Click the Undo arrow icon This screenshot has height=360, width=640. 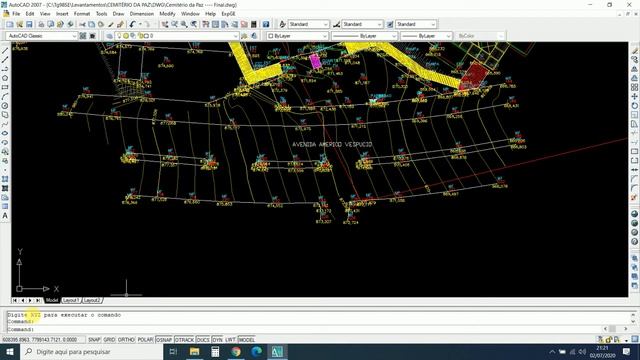coord(132,24)
